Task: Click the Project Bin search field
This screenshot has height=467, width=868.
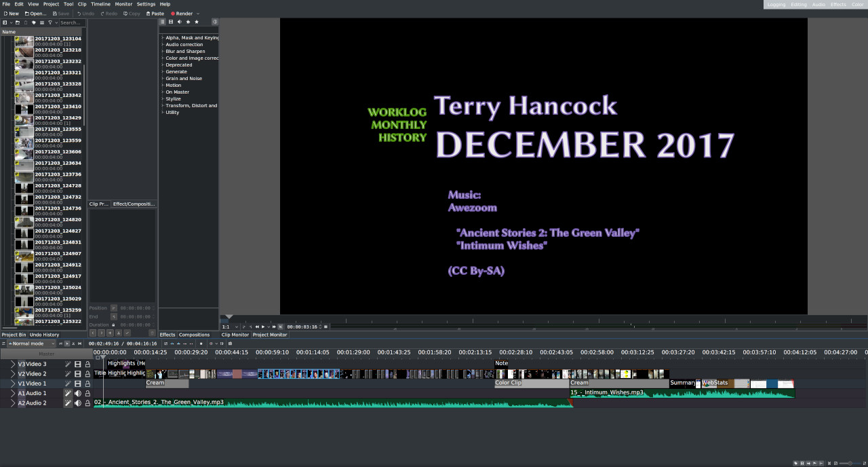Action: tap(70, 22)
